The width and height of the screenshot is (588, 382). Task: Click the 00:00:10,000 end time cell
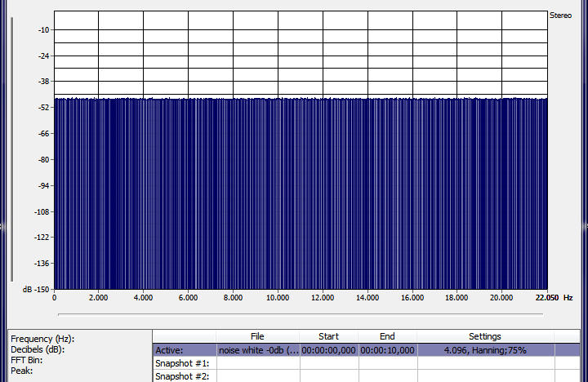(387, 350)
